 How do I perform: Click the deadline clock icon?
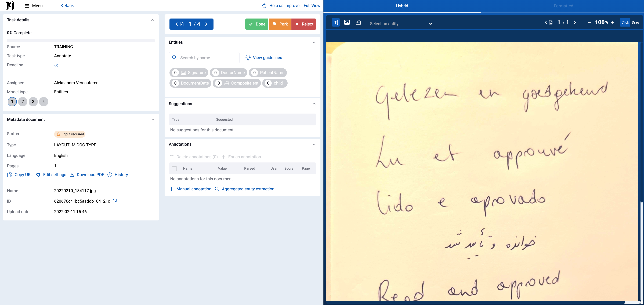click(x=56, y=65)
